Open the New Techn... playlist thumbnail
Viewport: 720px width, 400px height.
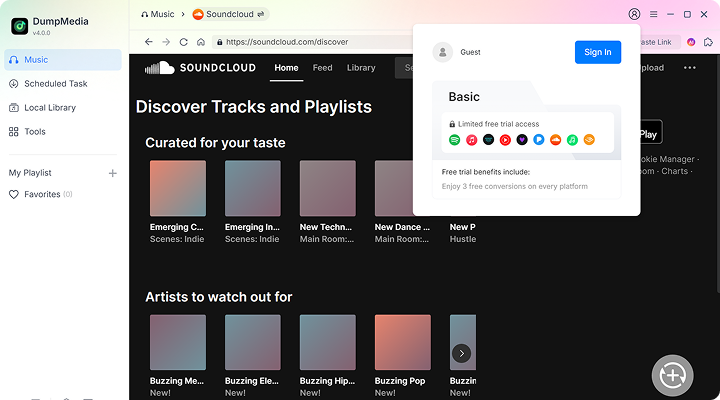327,188
